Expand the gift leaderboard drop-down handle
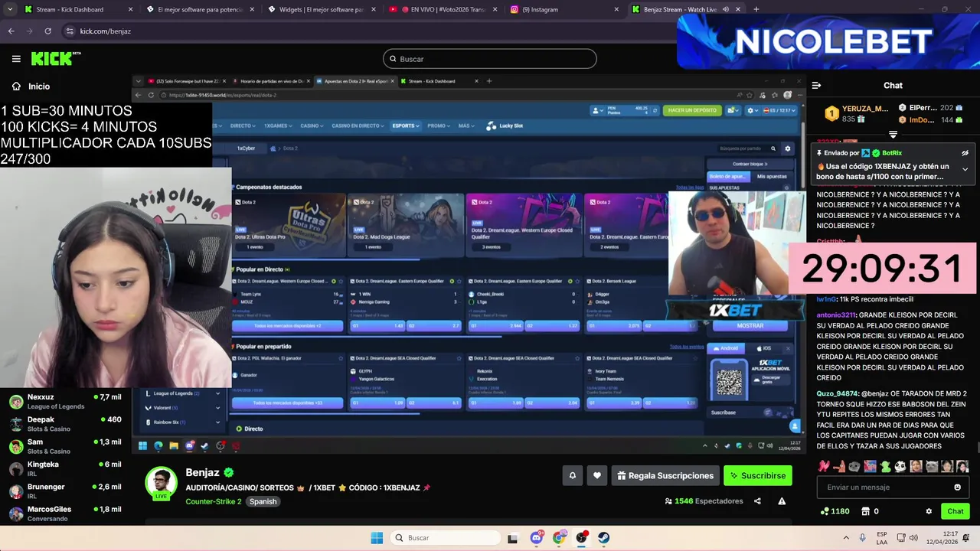This screenshot has width=980, height=551. pyautogui.click(x=893, y=135)
